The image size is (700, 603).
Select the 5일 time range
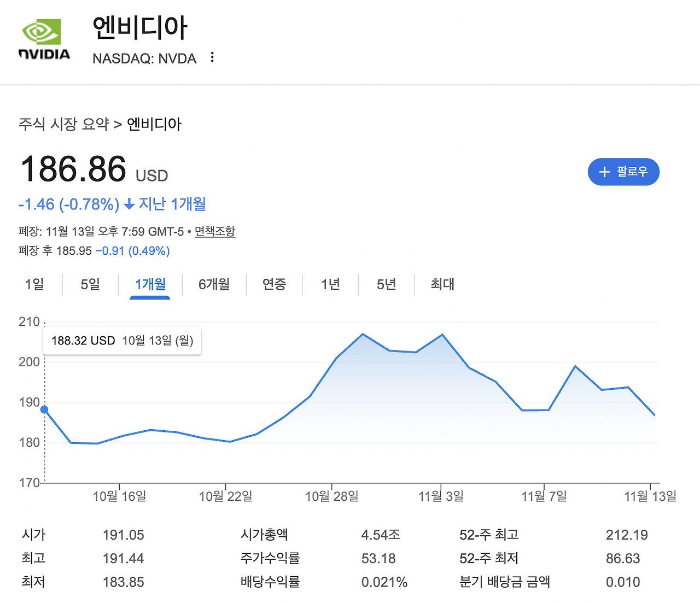(89, 284)
